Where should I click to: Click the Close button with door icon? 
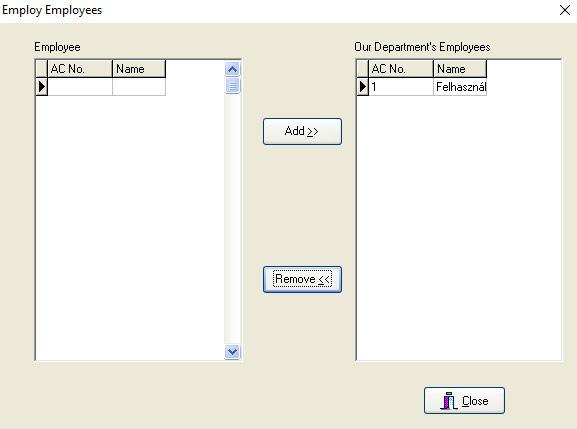pos(464,400)
